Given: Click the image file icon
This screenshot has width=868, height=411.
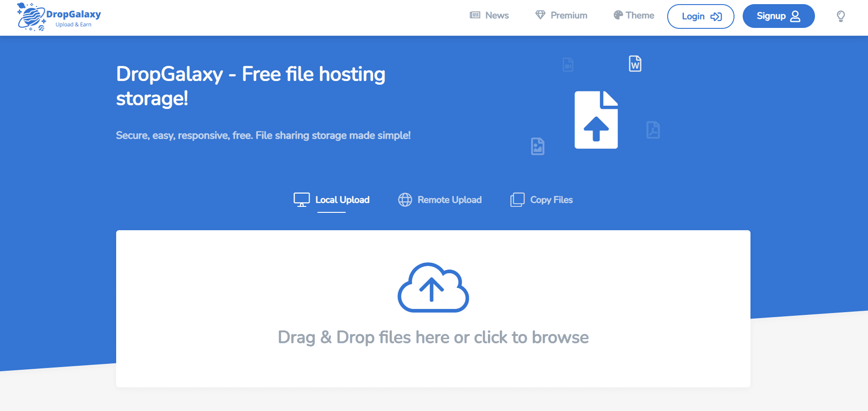Looking at the screenshot, I should click(x=538, y=146).
